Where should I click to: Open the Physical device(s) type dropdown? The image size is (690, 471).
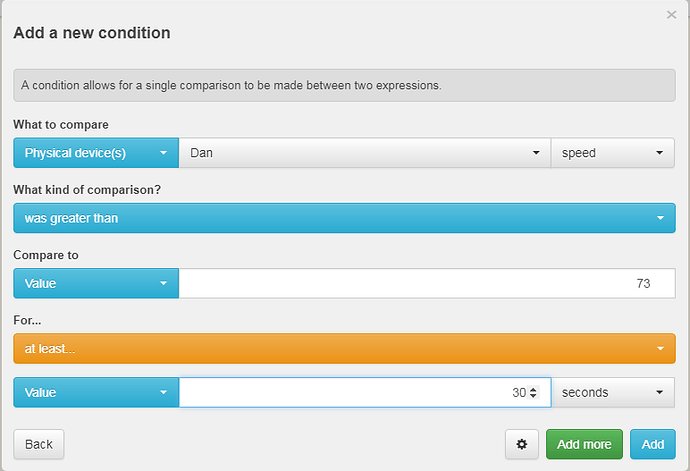96,153
